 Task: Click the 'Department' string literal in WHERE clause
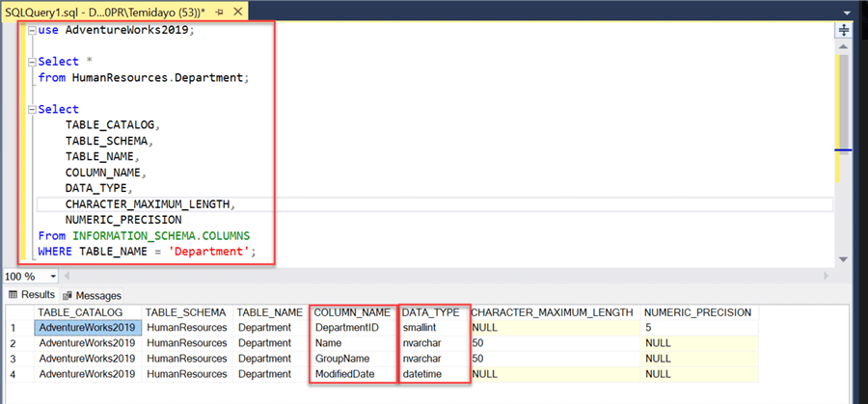pos(210,252)
